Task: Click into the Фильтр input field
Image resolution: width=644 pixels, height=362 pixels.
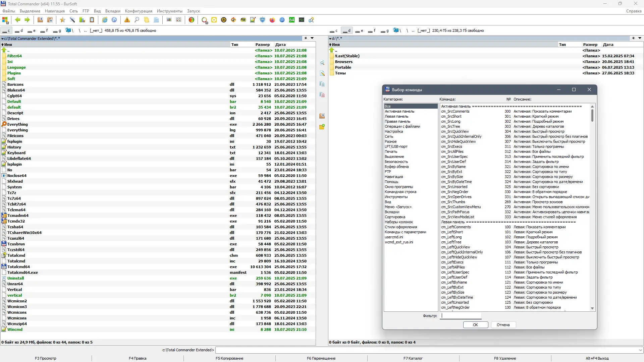Action: point(461,316)
